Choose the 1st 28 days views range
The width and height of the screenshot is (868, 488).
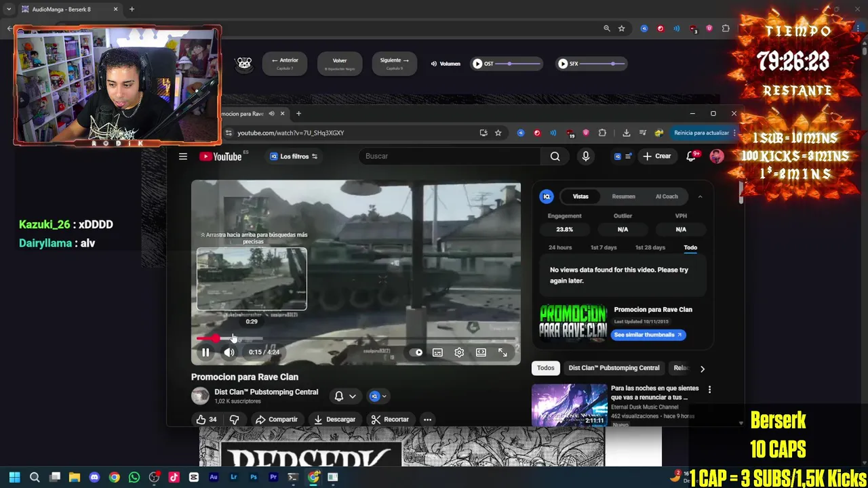(650, 247)
